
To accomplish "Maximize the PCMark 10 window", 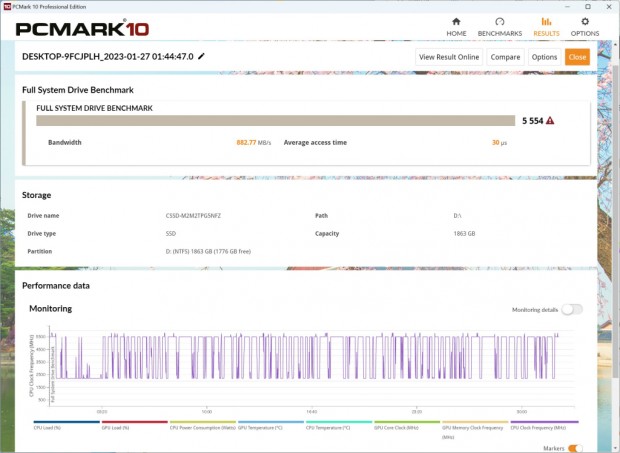I will coord(588,6).
